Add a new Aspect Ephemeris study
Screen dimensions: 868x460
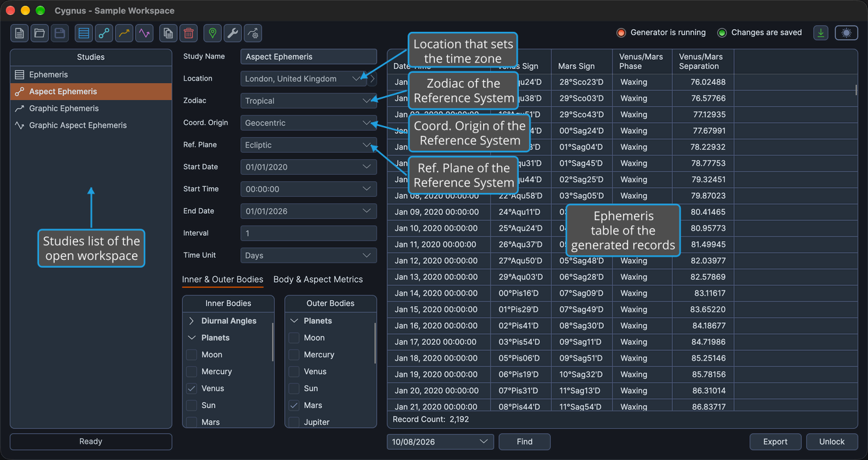click(104, 33)
